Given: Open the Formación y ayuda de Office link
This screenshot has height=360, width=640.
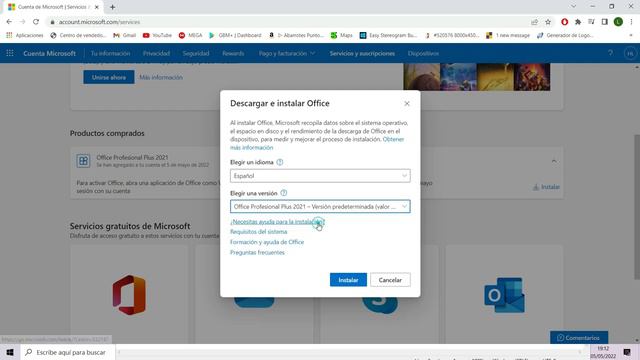Looking at the screenshot, I should point(267,242).
